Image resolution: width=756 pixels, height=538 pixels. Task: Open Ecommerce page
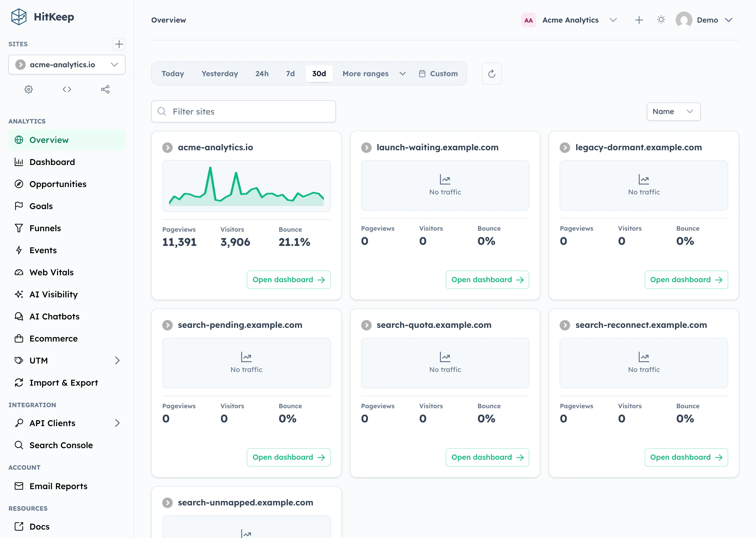tap(67, 339)
